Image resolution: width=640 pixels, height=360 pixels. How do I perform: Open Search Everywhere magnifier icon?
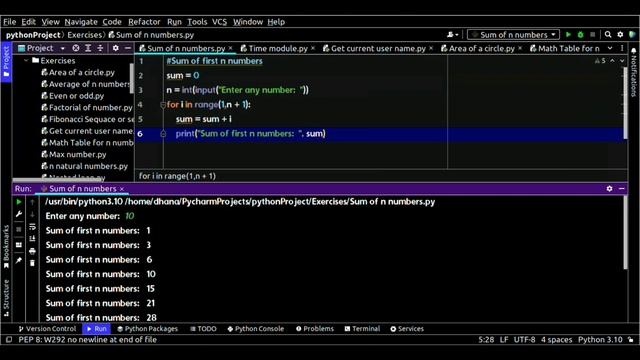pyautogui.click(x=608, y=35)
